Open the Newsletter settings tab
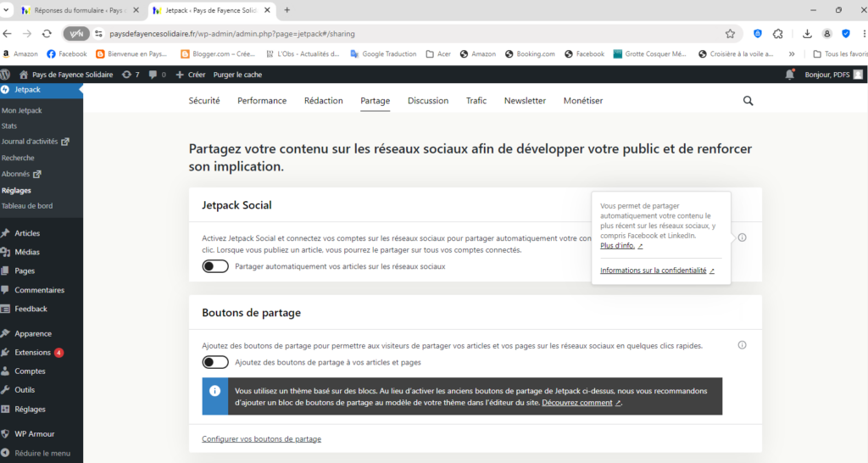 (525, 100)
